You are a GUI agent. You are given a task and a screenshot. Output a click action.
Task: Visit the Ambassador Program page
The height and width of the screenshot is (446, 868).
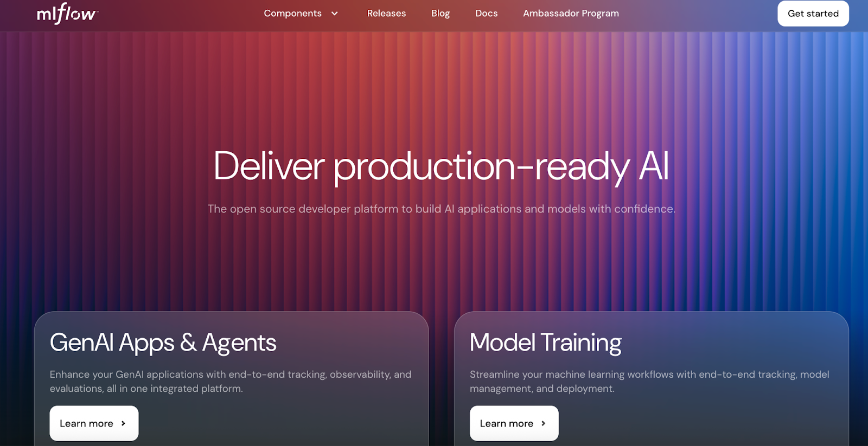[x=571, y=14]
